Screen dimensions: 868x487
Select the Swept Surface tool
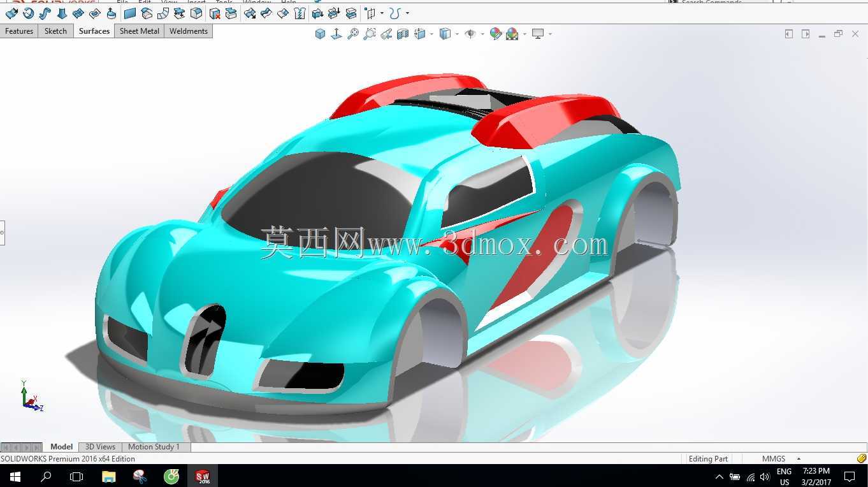coord(45,13)
